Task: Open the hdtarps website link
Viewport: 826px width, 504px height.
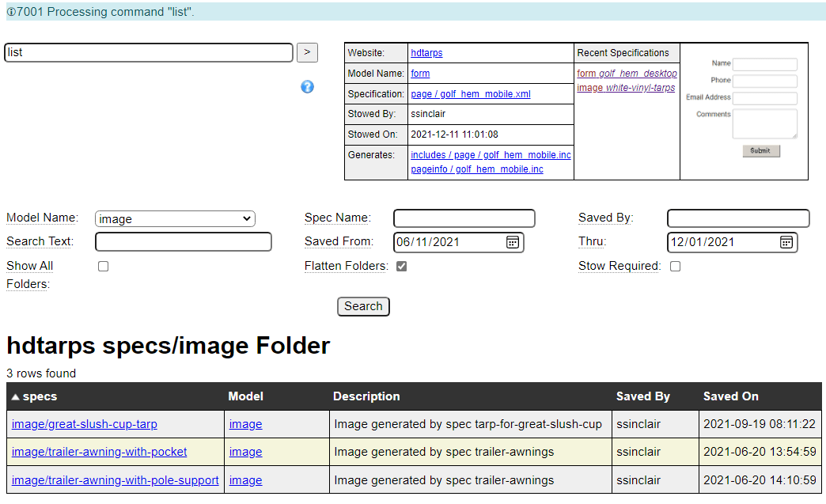Action: pos(426,53)
